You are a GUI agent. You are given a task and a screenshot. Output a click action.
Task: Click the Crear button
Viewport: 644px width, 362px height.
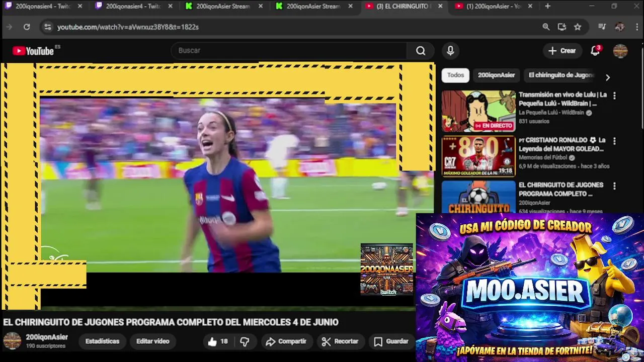click(x=562, y=51)
